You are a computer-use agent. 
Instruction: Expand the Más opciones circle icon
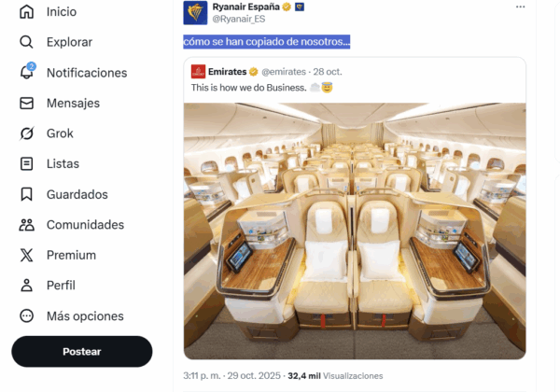[x=26, y=316]
